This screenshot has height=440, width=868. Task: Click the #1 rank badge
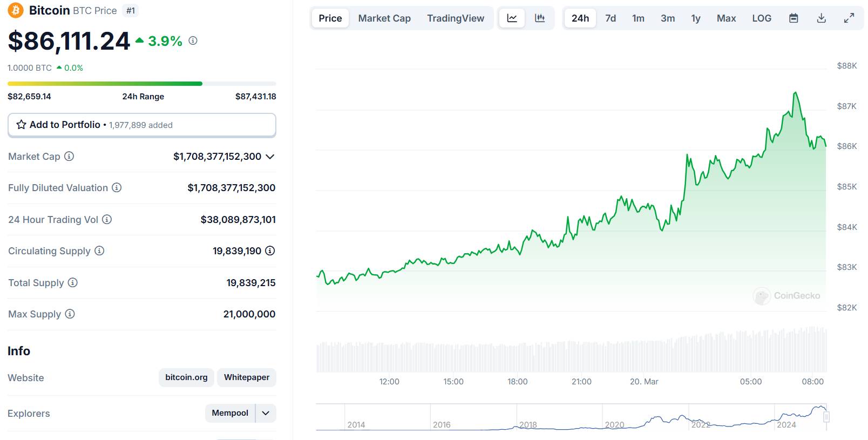click(x=131, y=10)
